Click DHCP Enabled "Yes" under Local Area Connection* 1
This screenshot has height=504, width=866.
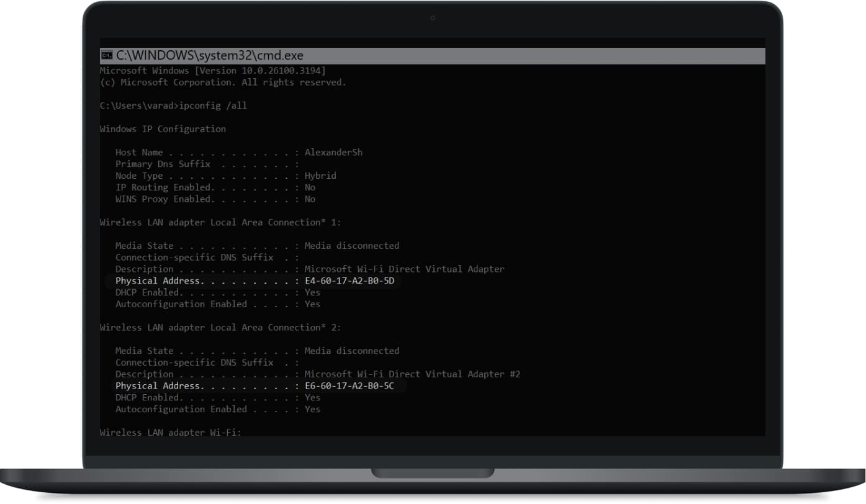click(x=312, y=292)
